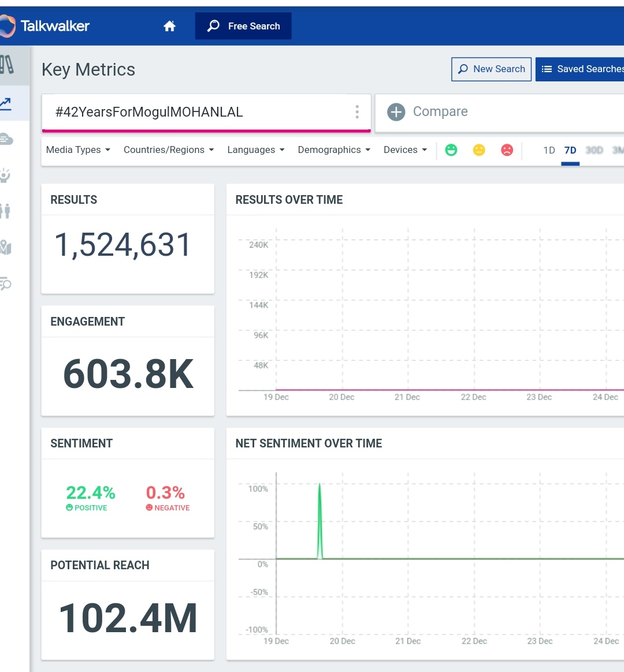Toggle the yellow neutral sentiment filter
624x672 pixels.
[x=479, y=150]
